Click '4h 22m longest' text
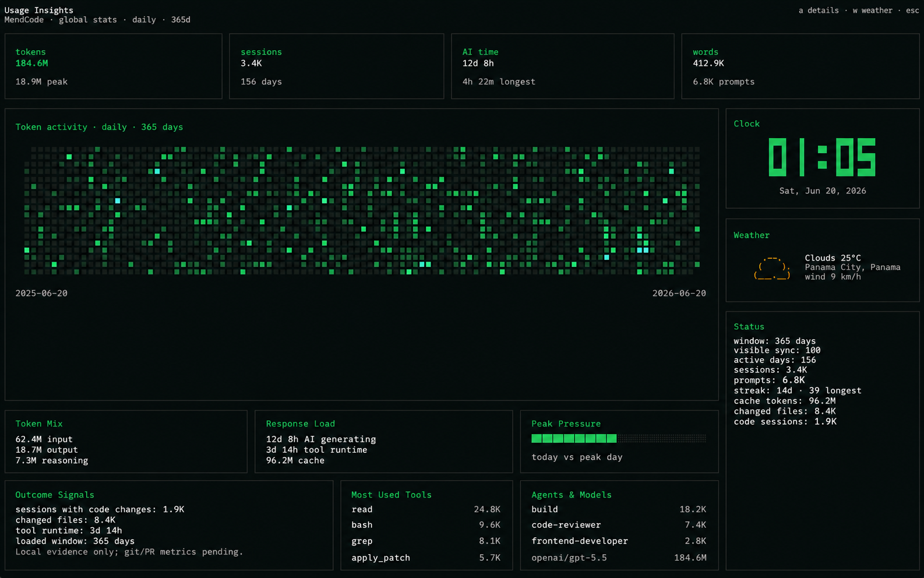 point(499,82)
